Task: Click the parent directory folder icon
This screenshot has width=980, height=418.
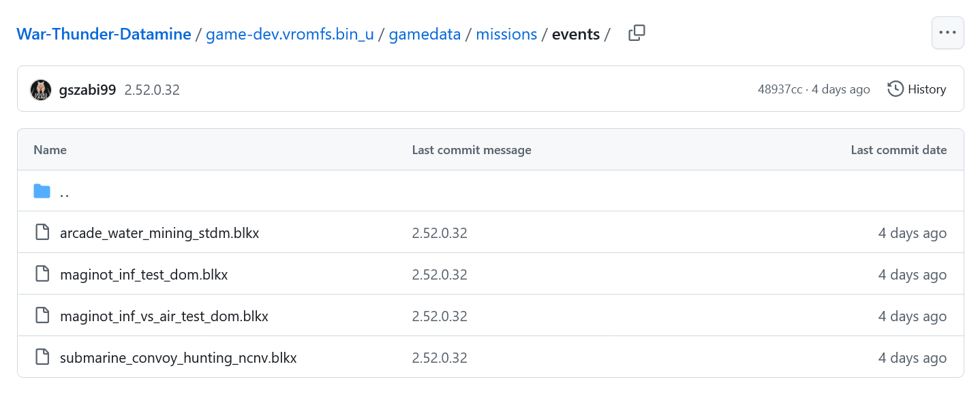Action: (42, 192)
